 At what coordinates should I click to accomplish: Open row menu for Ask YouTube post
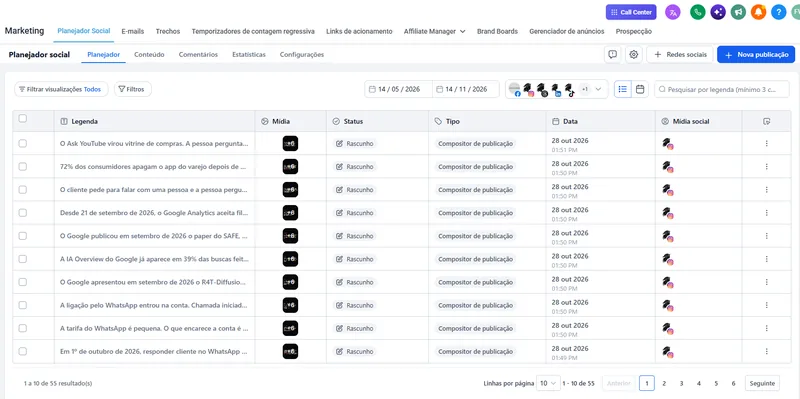point(766,143)
